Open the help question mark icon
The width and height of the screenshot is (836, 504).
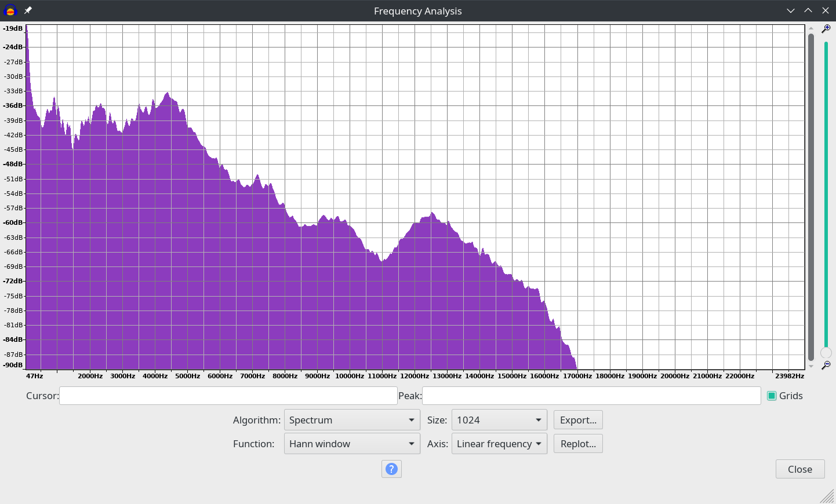point(391,469)
